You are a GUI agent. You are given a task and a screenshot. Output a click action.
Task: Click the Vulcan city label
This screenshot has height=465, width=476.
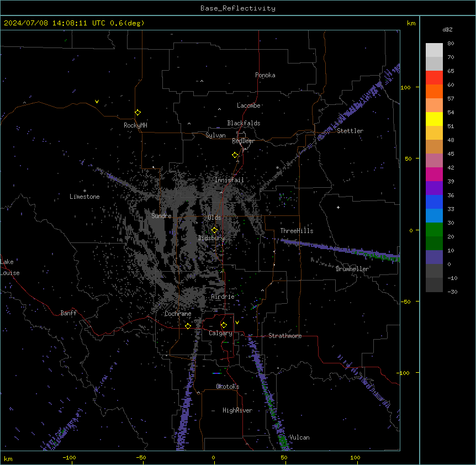coord(299,437)
